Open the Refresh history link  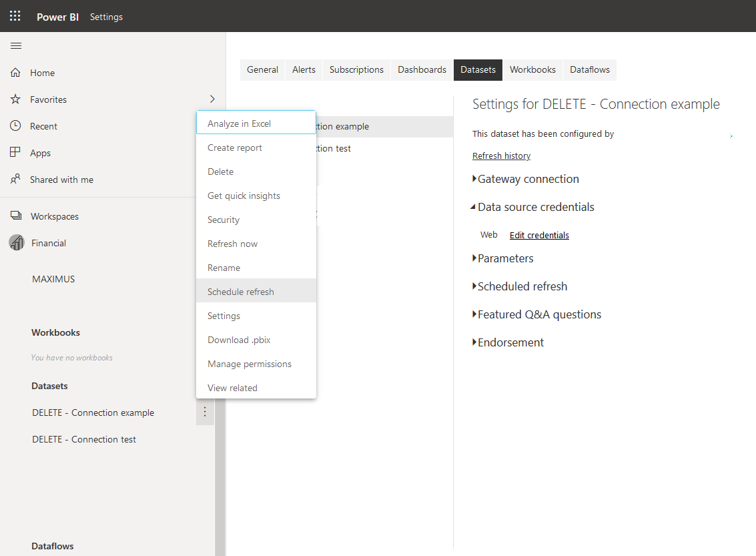(x=501, y=155)
